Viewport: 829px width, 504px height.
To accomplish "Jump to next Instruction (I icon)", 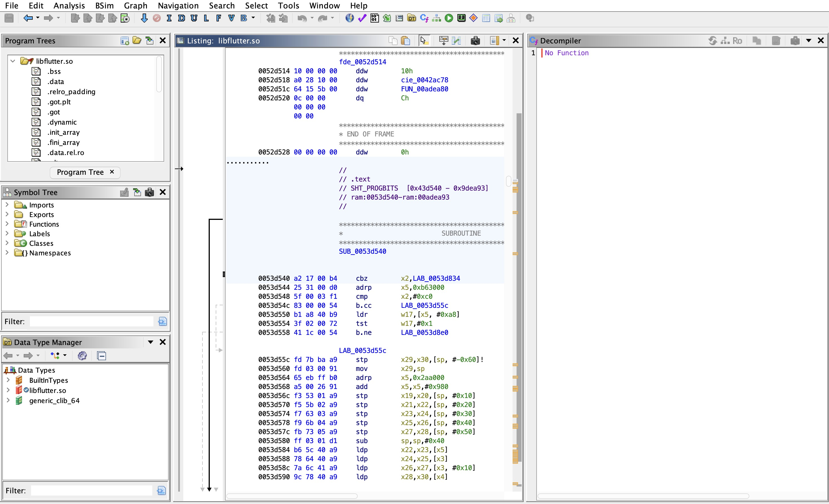I will pos(169,18).
